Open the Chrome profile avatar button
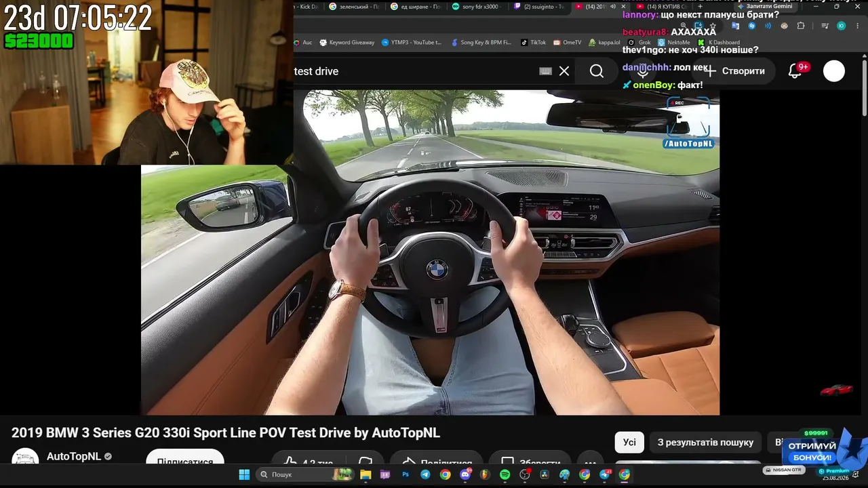 [x=841, y=26]
